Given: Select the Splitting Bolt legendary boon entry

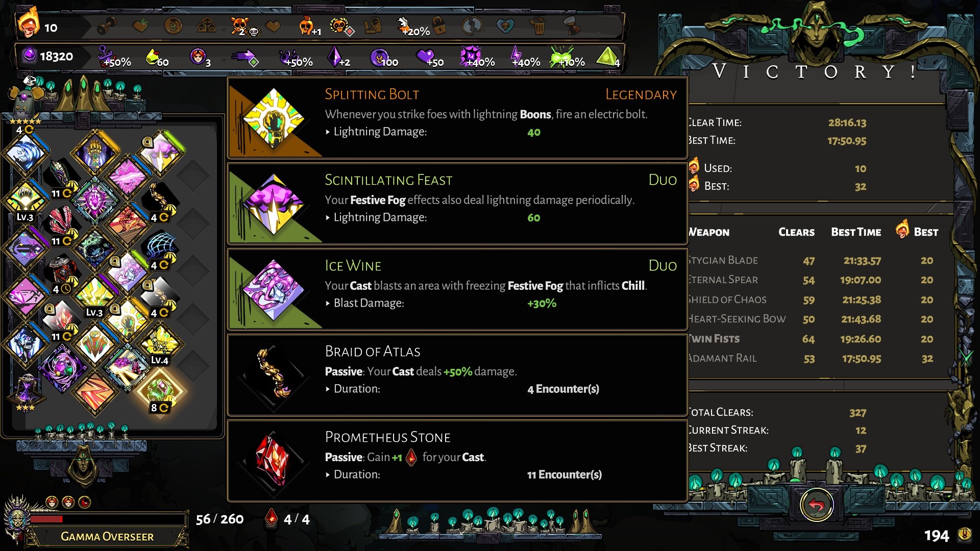Looking at the screenshot, I should click(x=457, y=118).
